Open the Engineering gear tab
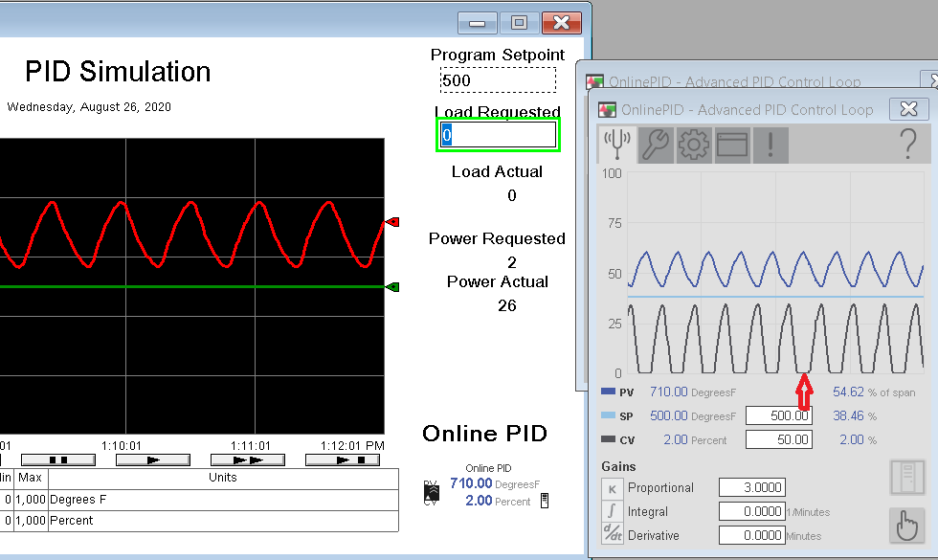The height and width of the screenshot is (560, 938). pyautogui.click(x=693, y=145)
